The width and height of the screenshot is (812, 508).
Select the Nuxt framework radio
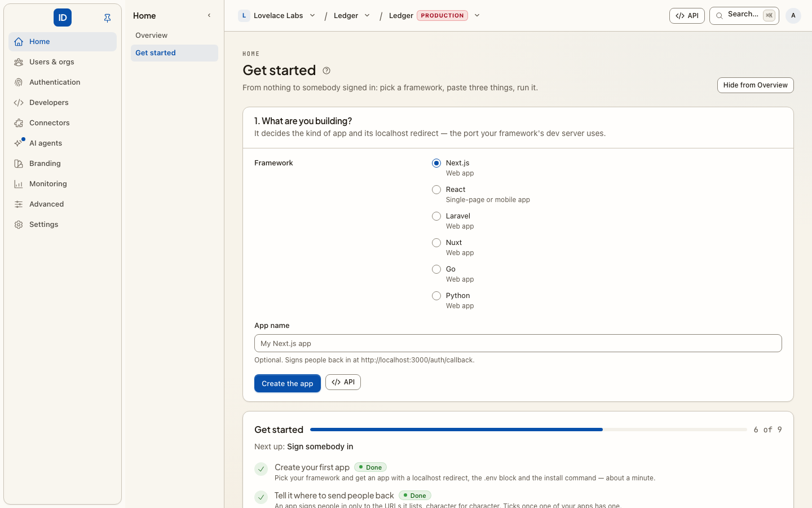(436, 243)
